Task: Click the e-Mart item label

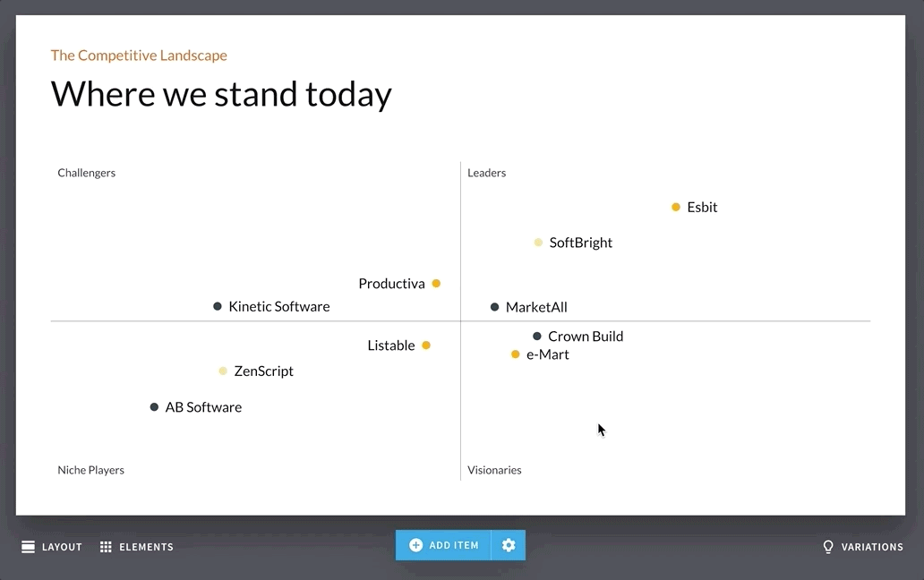Action: 547,355
